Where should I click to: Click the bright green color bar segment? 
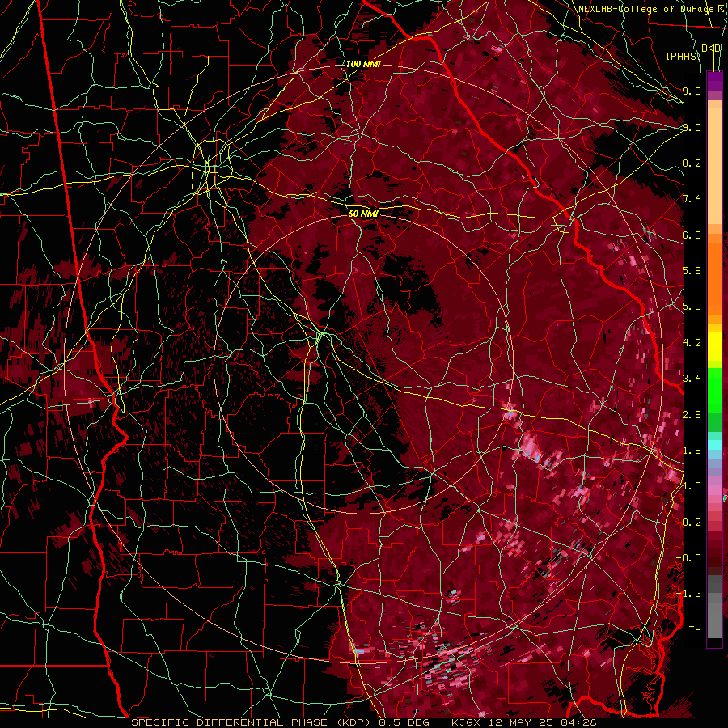714,391
